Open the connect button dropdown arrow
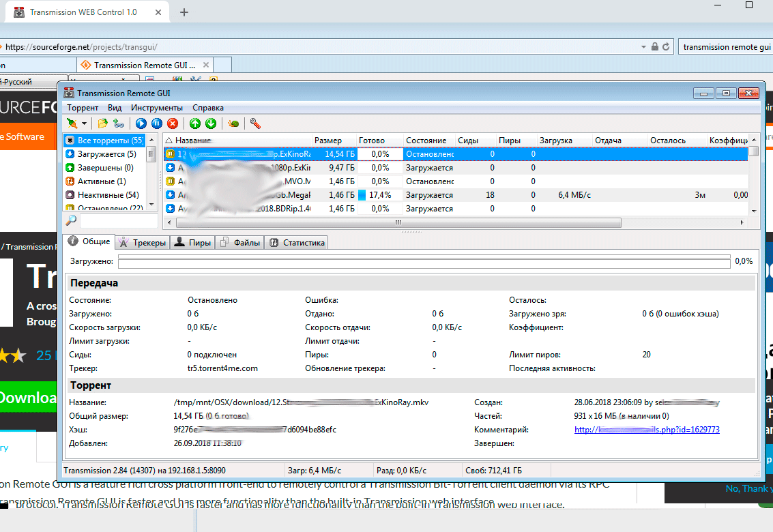This screenshot has width=773, height=532. [83, 123]
